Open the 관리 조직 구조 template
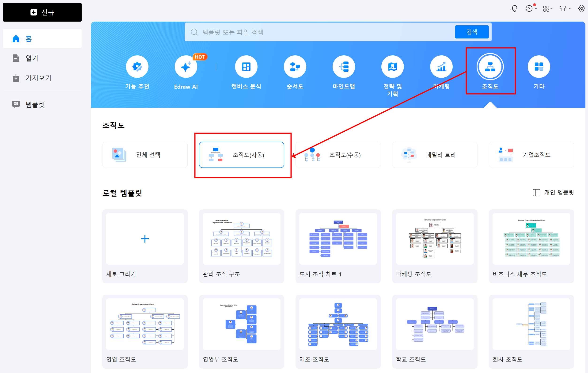 (x=242, y=246)
